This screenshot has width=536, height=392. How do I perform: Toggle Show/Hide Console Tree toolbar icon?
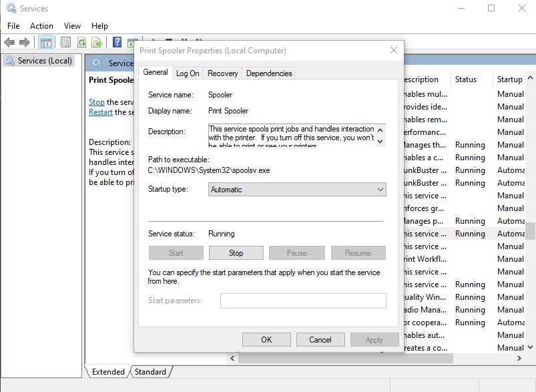(x=45, y=43)
